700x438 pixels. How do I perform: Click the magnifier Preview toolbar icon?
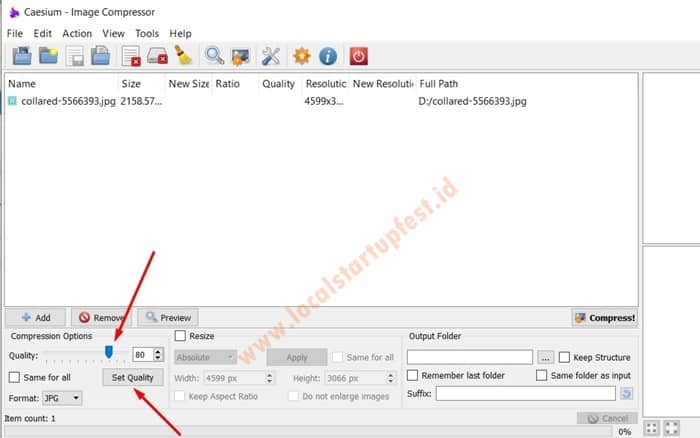tap(214, 56)
